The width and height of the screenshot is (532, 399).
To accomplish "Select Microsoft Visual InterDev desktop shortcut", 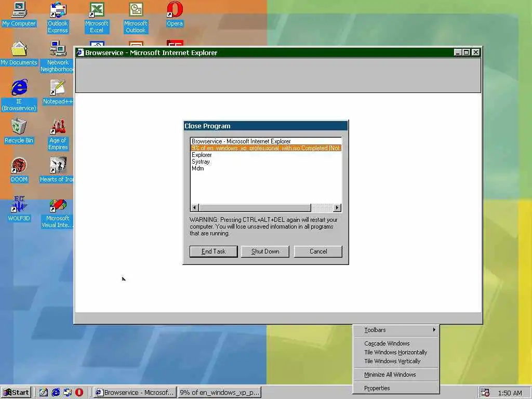I will click(x=58, y=212).
